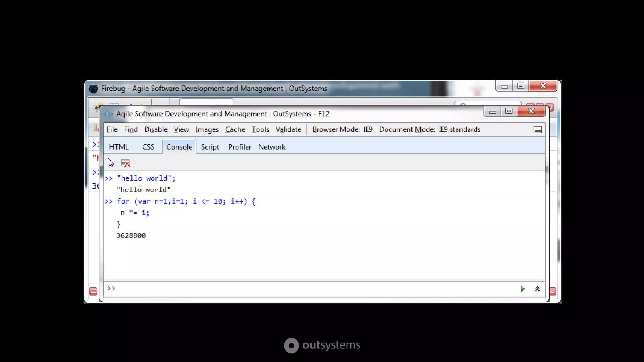
Task: Maximize the F12 developer tools window
Action: 509,111
